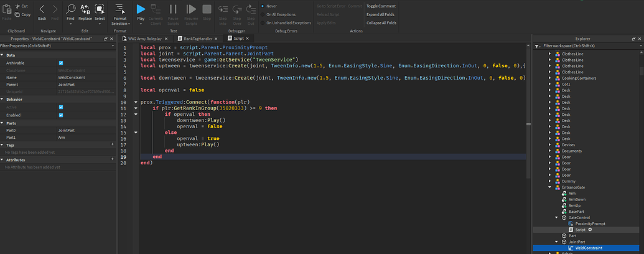This screenshot has height=254, width=644.
Task: Click the Copy icon
Action: (17, 14)
